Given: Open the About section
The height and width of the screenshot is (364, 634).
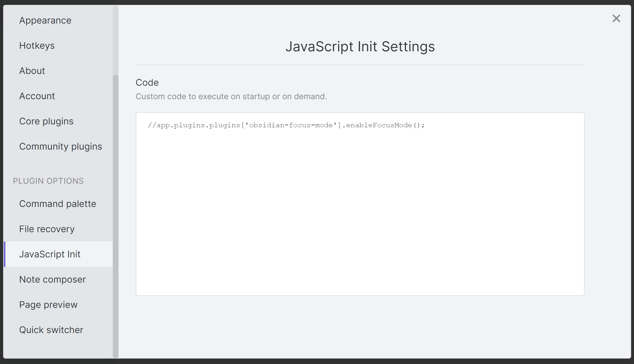Looking at the screenshot, I should coord(32,71).
